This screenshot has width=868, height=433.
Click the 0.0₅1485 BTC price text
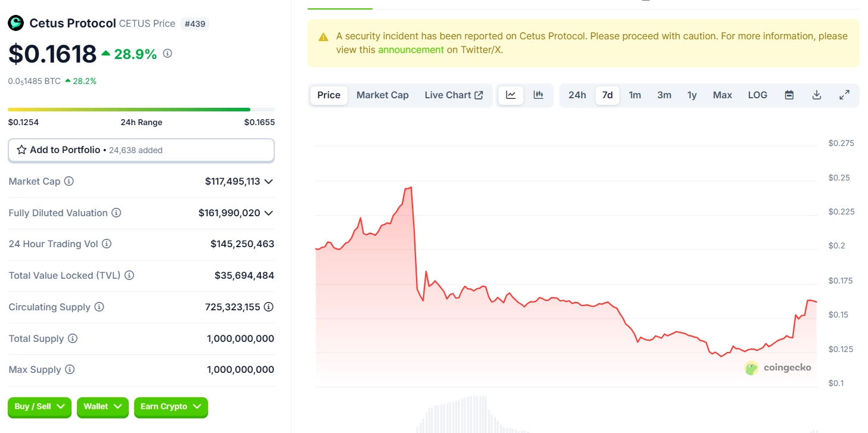(x=35, y=81)
